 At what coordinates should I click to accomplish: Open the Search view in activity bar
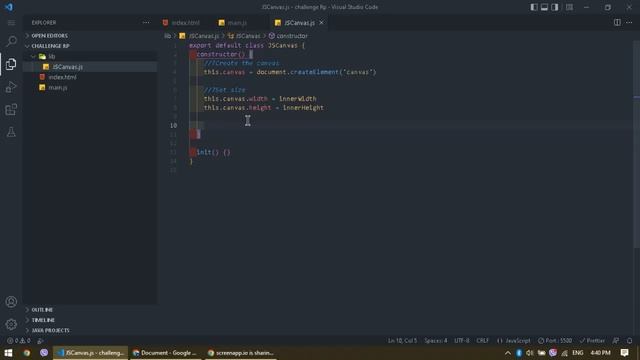coord(11,41)
